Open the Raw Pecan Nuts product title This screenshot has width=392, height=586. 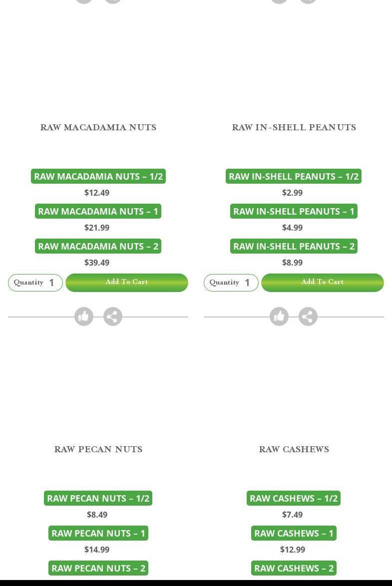pyautogui.click(x=98, y=449)
